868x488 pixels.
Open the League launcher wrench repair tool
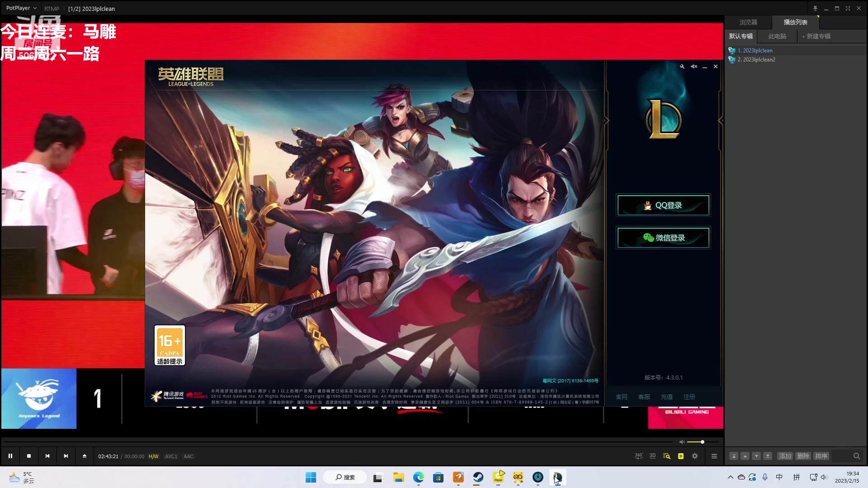(682, 66)
